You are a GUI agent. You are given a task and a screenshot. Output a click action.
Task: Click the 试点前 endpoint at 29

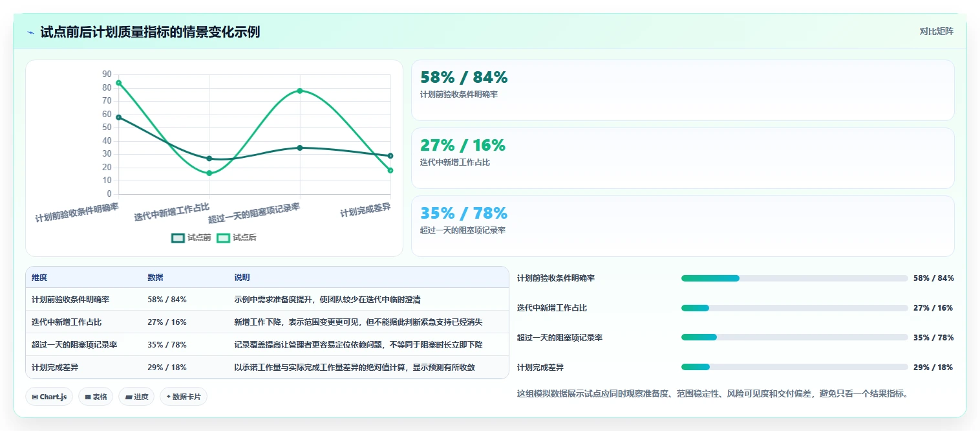390,156
